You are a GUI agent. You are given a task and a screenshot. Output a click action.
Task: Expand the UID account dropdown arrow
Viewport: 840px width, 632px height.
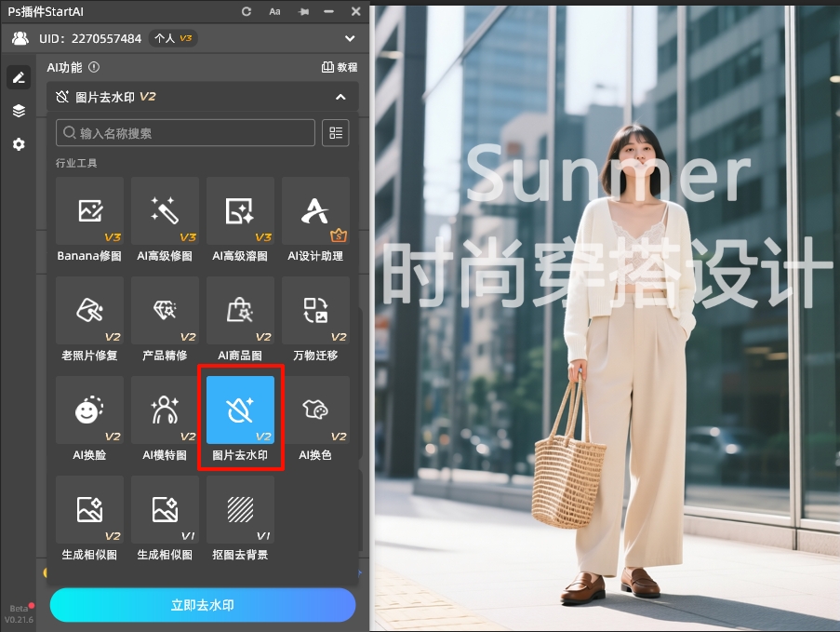pos(349,39)
